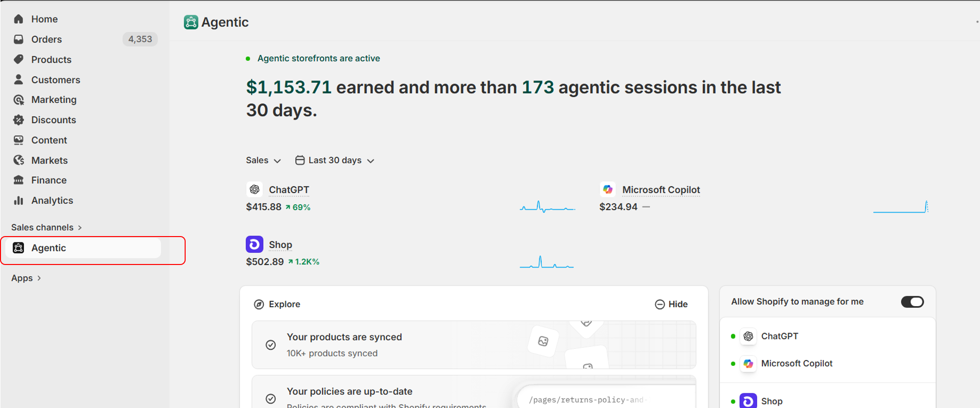Click the $502.89 Shop sales value

click(264, 262)
